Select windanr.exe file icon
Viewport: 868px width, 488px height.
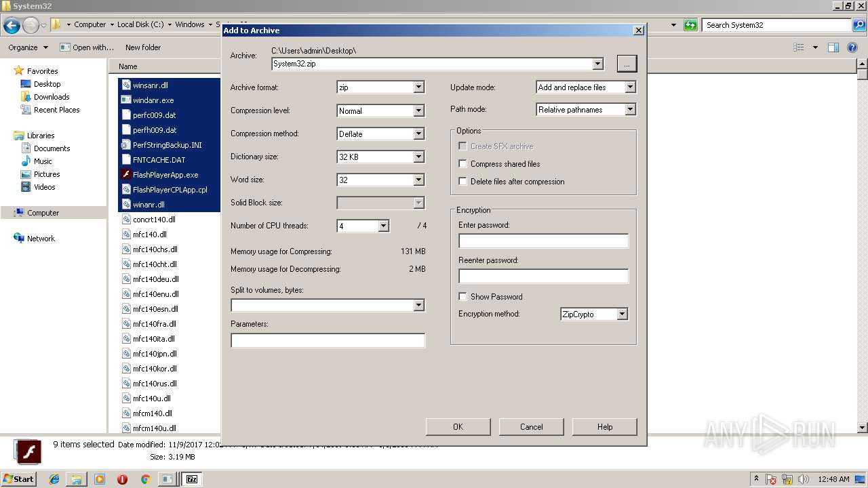[x=126, y=100]
